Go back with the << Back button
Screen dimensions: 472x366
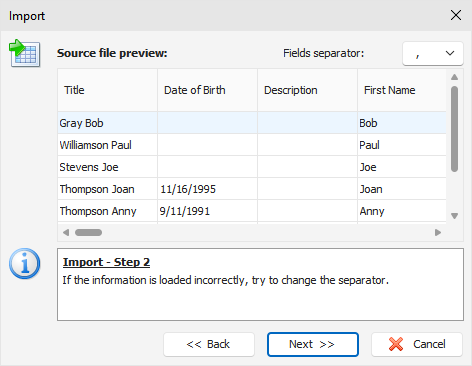point(209,344)
